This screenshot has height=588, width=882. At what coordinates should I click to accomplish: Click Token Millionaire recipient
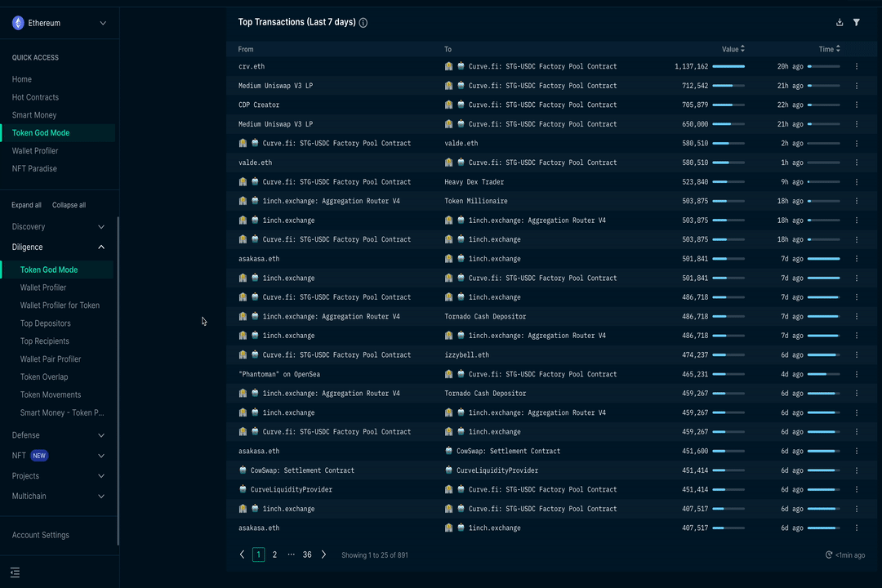pyautogui.click(x=476, y=201)
